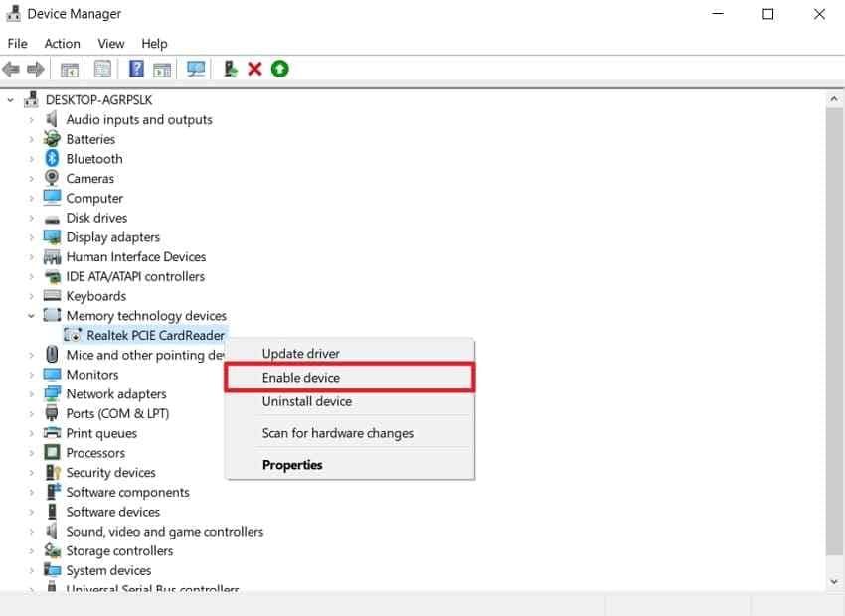Select Software devices entry
Viewport: 845px width, 616px height.
tap(113, 512)
